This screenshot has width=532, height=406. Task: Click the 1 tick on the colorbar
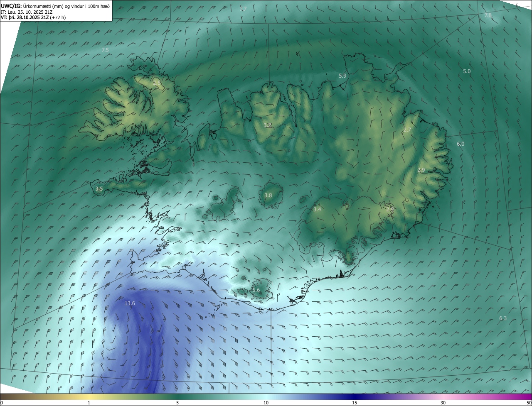[89, 403]
